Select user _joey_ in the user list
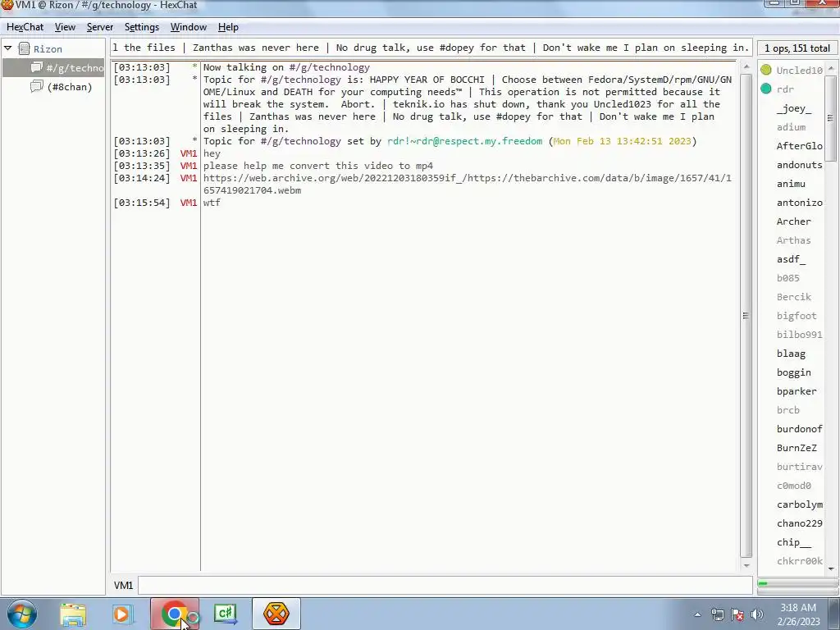 pos(794,108)
